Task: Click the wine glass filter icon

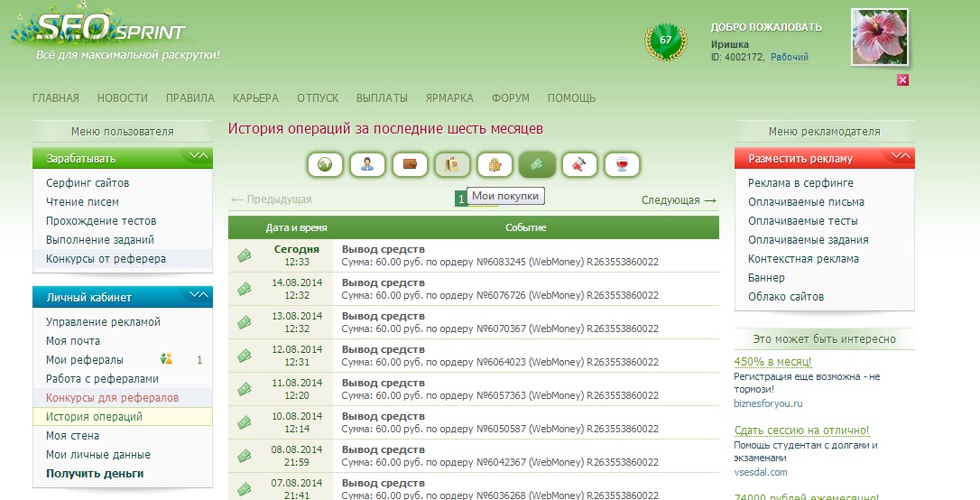Action: click(622, 164)
